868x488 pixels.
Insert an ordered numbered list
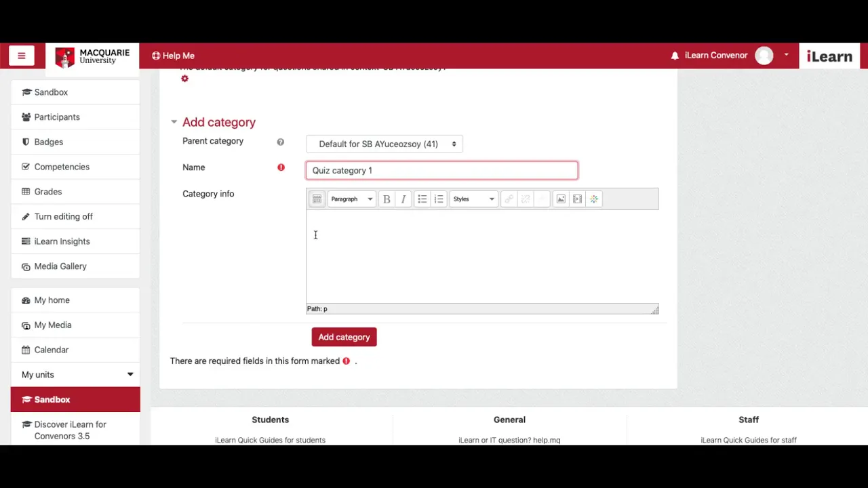(439, 199)
